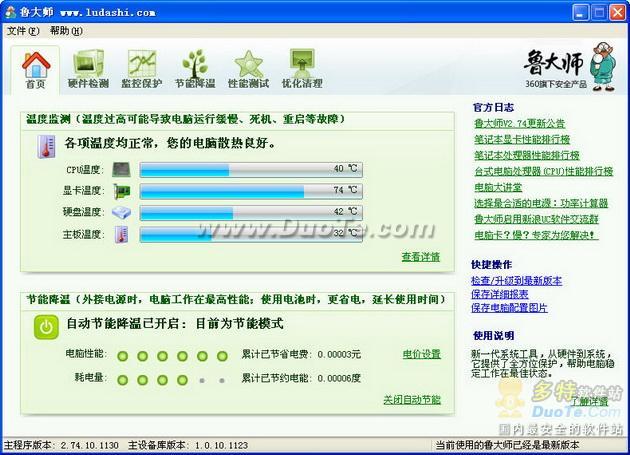This screenshot has height=455, width=630.
Task: Click the 查看详情 link under temperatures
Action: click(420, 257)
